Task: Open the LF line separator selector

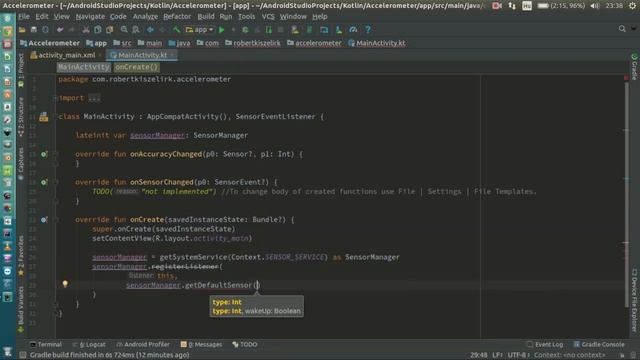Action: (x=497, y=355)
